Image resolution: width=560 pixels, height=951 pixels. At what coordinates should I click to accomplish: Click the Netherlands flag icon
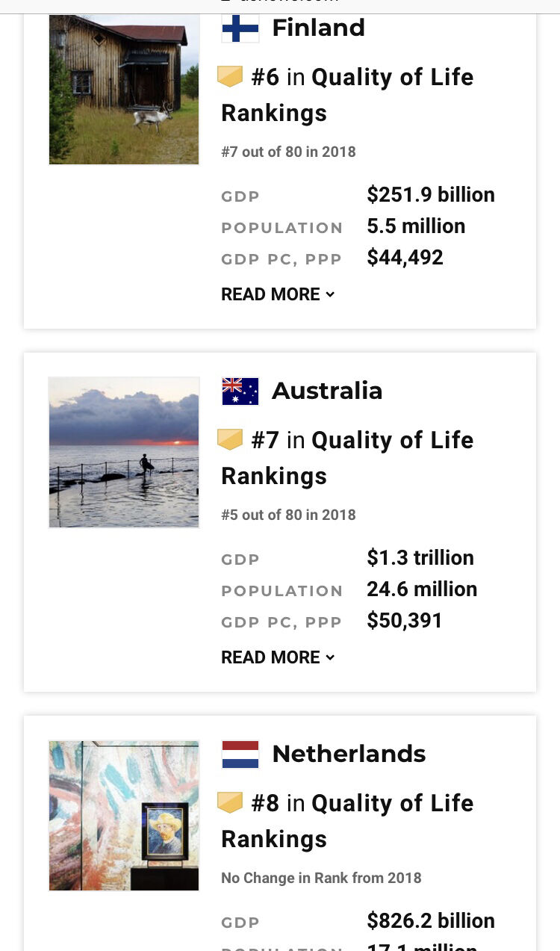[240, 755]
